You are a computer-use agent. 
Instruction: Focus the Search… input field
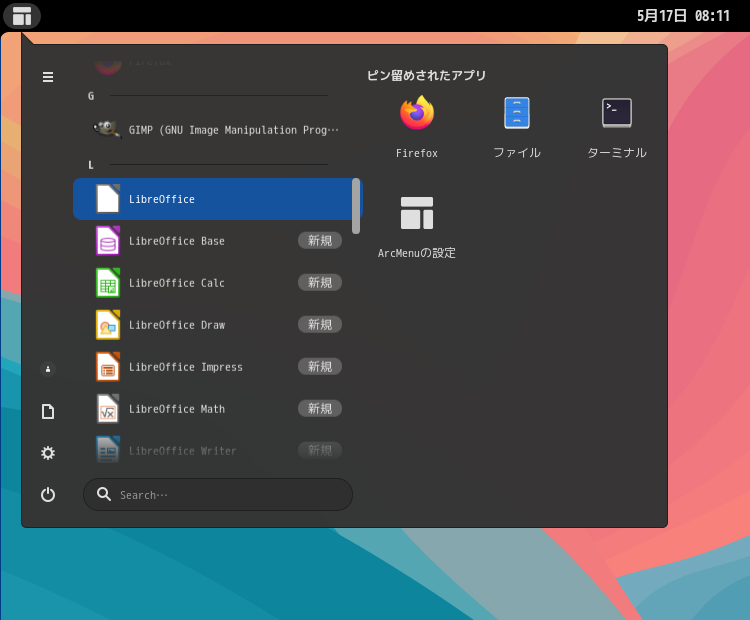pos(218,494)
